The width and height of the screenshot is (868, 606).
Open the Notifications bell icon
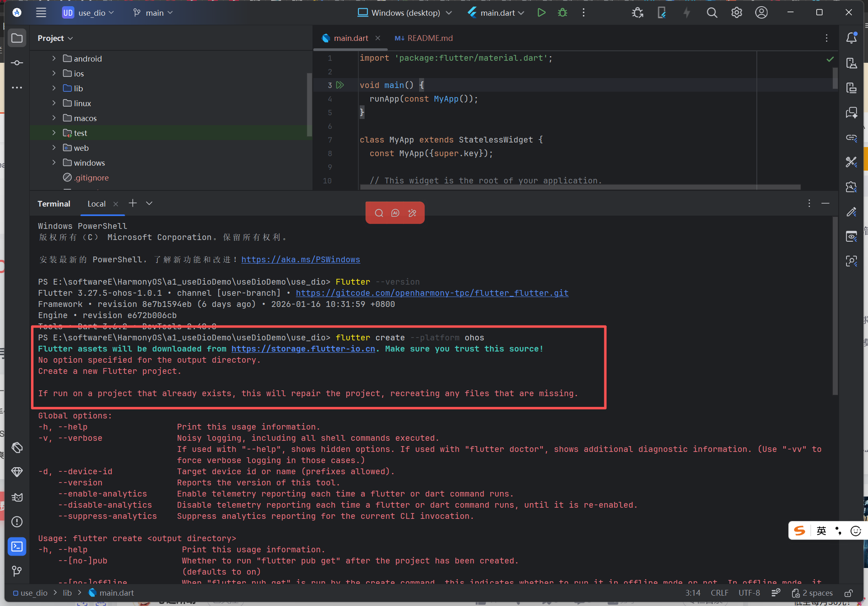coord(851,38)
